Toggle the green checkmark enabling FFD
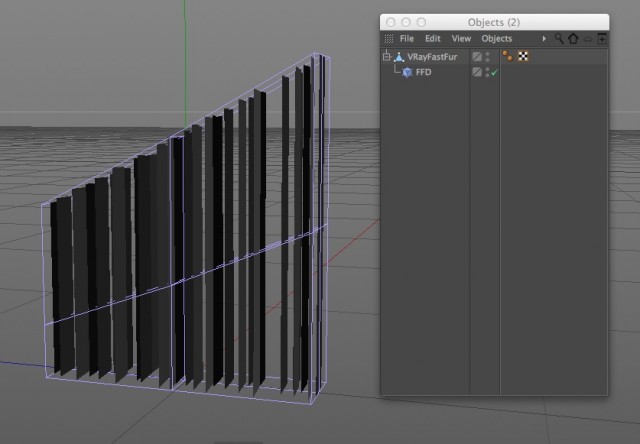Viewport: 640px width, 444px height. click(494, 73)
